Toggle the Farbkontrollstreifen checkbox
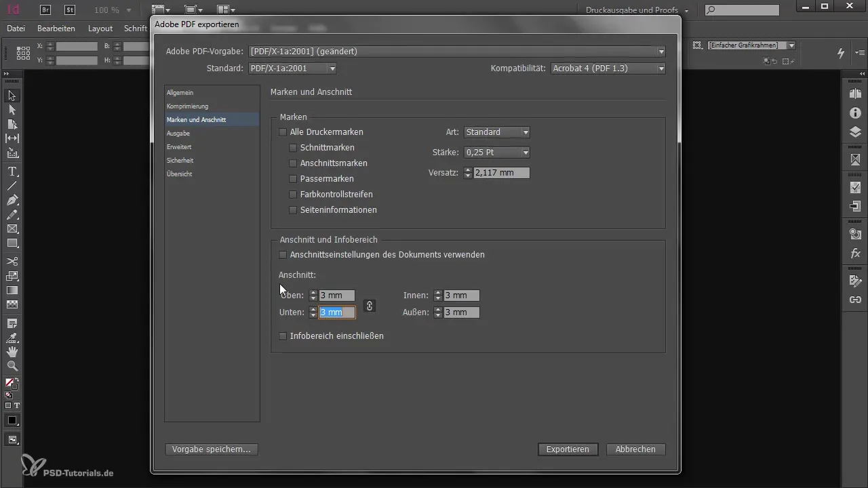The height and width of the screenshot is (488, 868). tap(294, 195)
